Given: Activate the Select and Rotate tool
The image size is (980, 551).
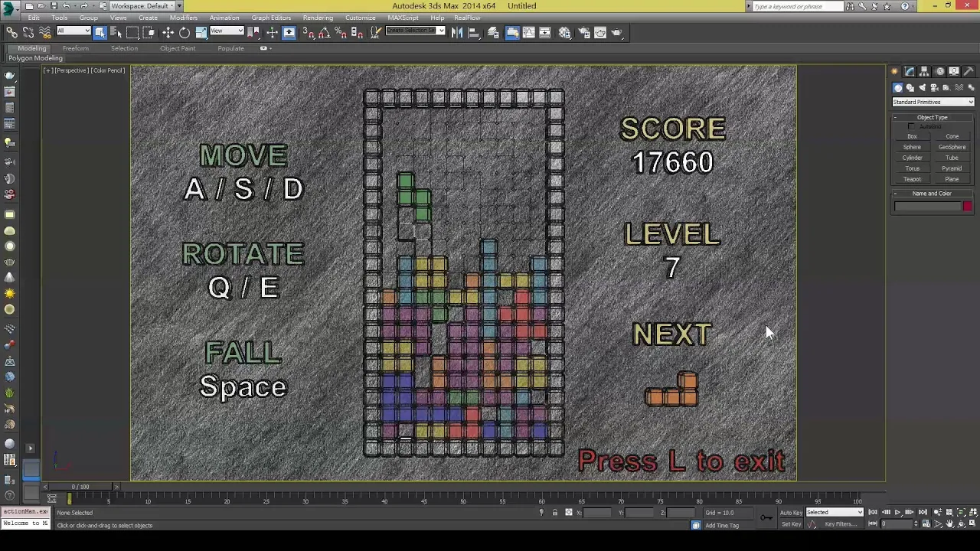Looking at the screenshot, I should (x=185, y=32).
